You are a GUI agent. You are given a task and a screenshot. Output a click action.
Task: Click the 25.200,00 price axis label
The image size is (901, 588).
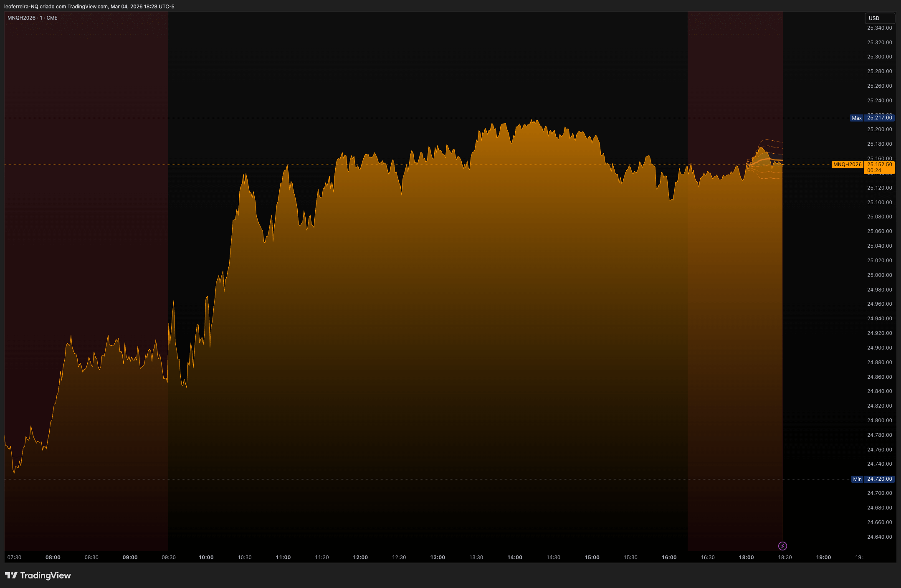880,129
